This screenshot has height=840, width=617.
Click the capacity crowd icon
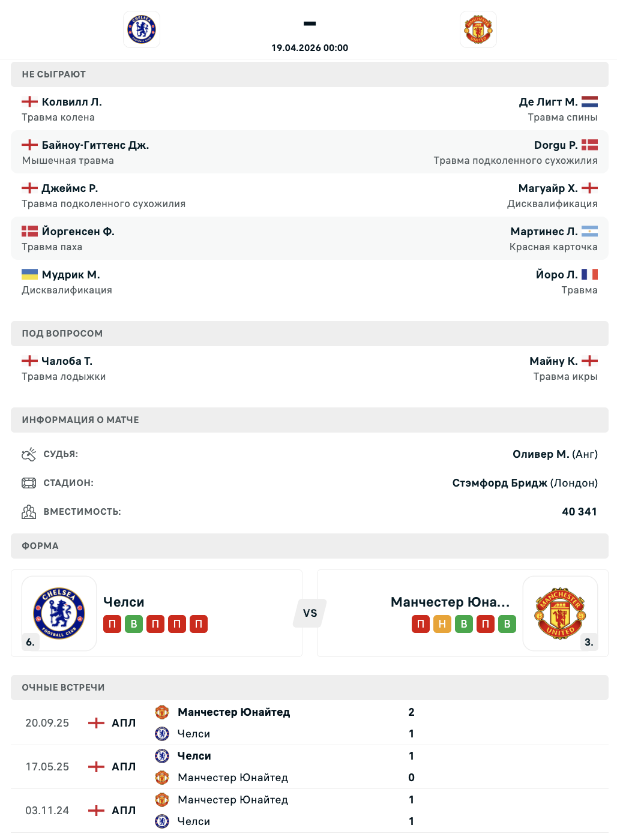click(x=29, y=512)
